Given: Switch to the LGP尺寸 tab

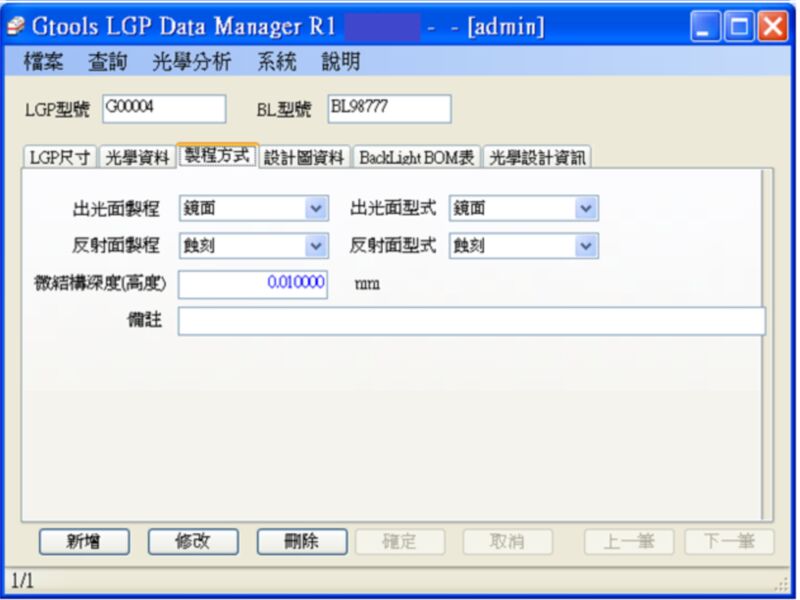Looking at the screenshot, I should click(60, 158).
